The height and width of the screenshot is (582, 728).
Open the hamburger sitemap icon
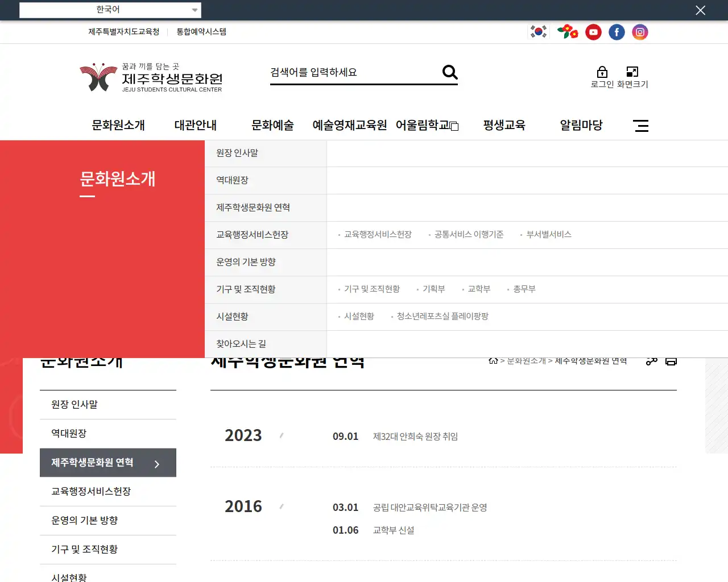641,126
